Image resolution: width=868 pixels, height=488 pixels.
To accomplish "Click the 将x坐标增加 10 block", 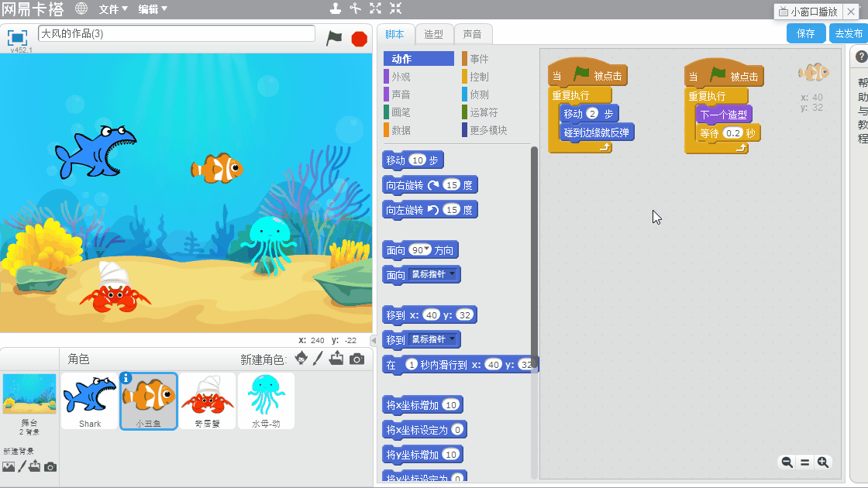I will tap(423, 405).
